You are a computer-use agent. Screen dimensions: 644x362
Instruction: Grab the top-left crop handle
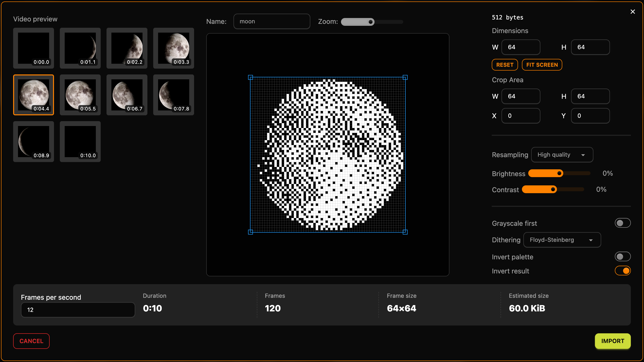click(x=250, y=78)
